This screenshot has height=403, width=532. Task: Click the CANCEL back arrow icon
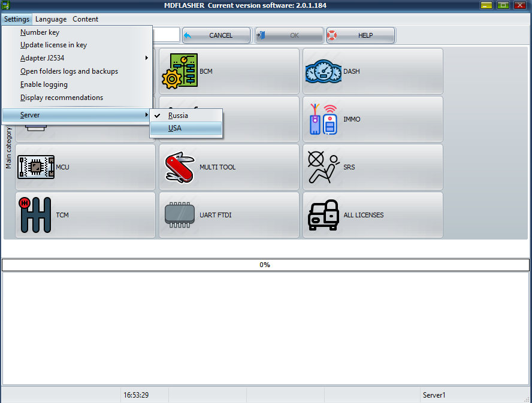pyautogui.click(x=188, y=35)
